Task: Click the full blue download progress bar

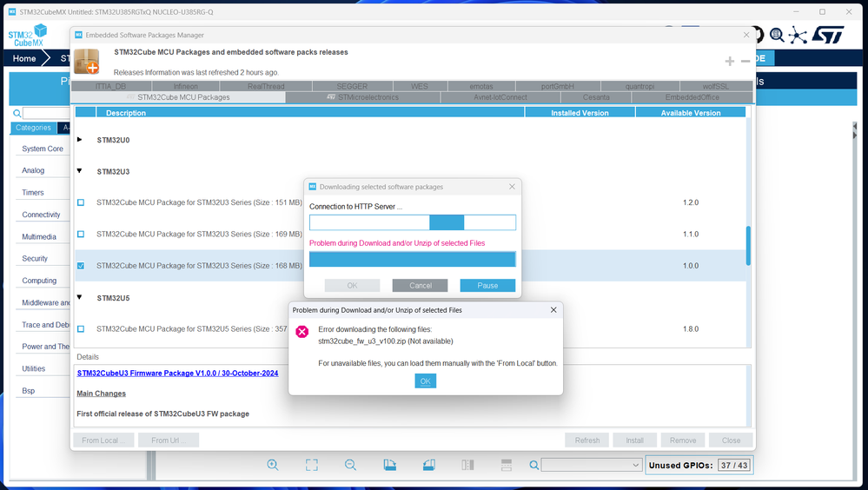Action: click(x=413, y=259)
